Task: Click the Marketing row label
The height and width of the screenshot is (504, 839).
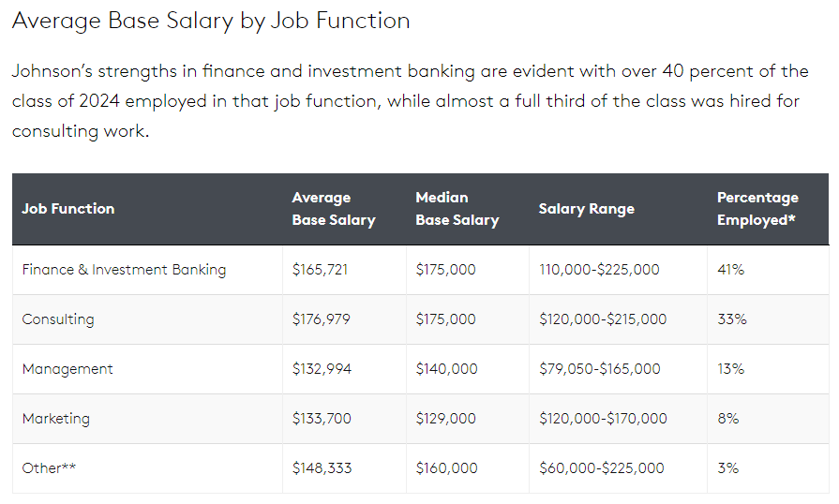Action: click(x=56, y=419)
